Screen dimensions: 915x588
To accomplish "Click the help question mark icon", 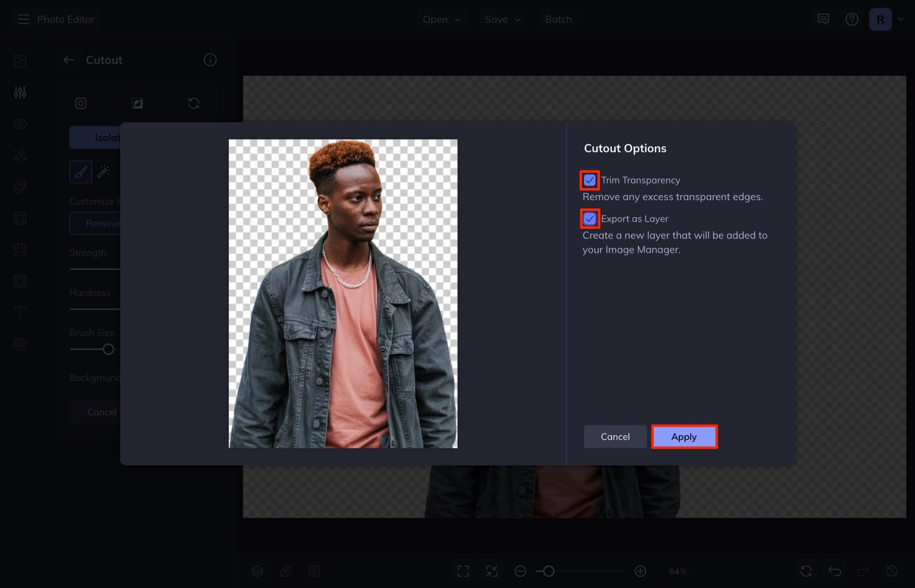I will (x=852, y=19).
